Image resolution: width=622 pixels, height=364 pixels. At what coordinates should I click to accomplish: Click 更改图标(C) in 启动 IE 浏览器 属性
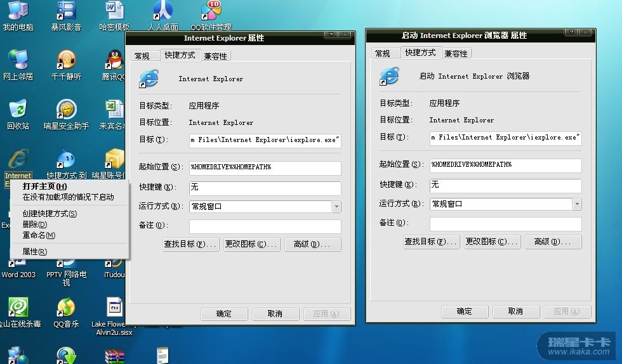(493, 242)
